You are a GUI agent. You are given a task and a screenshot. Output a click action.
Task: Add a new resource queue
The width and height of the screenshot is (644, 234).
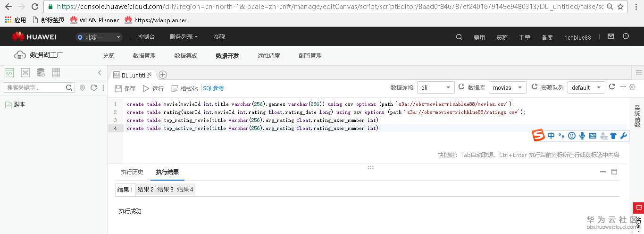tap(623, 87)
